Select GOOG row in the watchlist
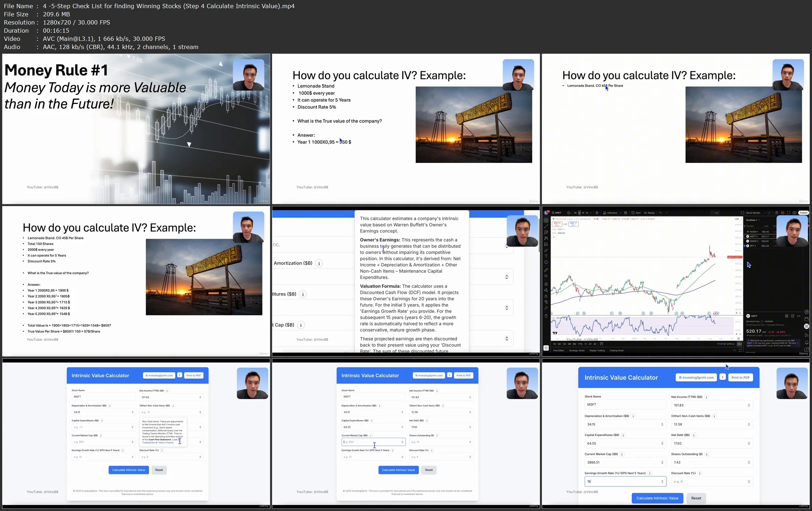 [760, 241]
